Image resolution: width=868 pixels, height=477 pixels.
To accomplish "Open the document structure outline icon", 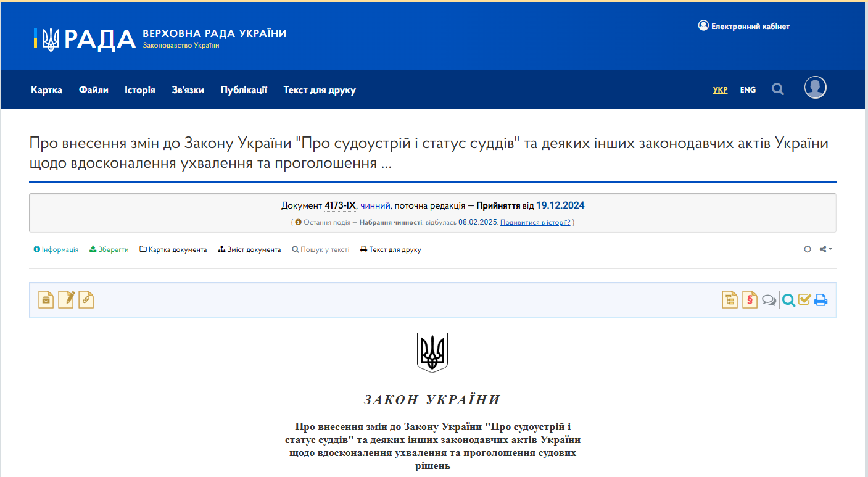I will point(729,299).
